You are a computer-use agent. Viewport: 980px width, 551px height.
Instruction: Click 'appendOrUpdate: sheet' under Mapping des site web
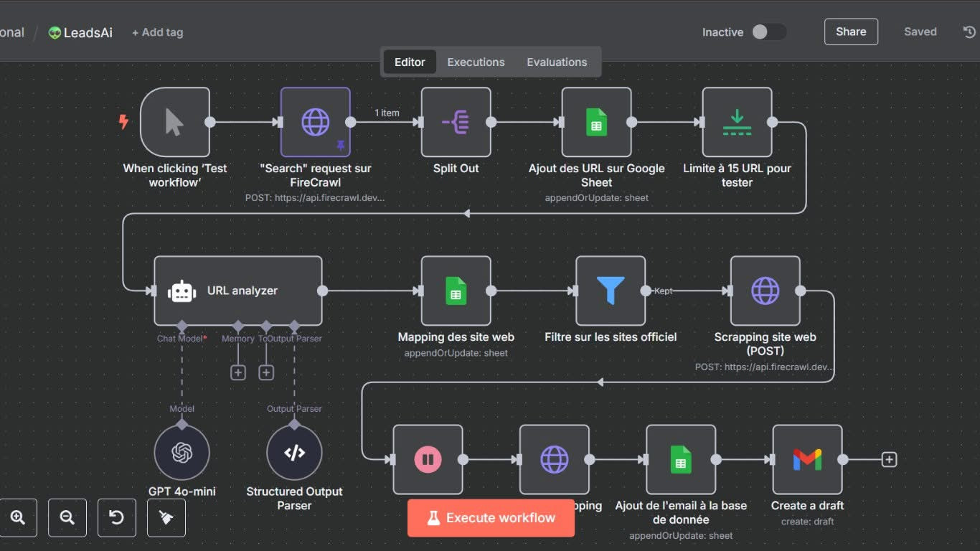pyautogui.click(x=456, y=353)
